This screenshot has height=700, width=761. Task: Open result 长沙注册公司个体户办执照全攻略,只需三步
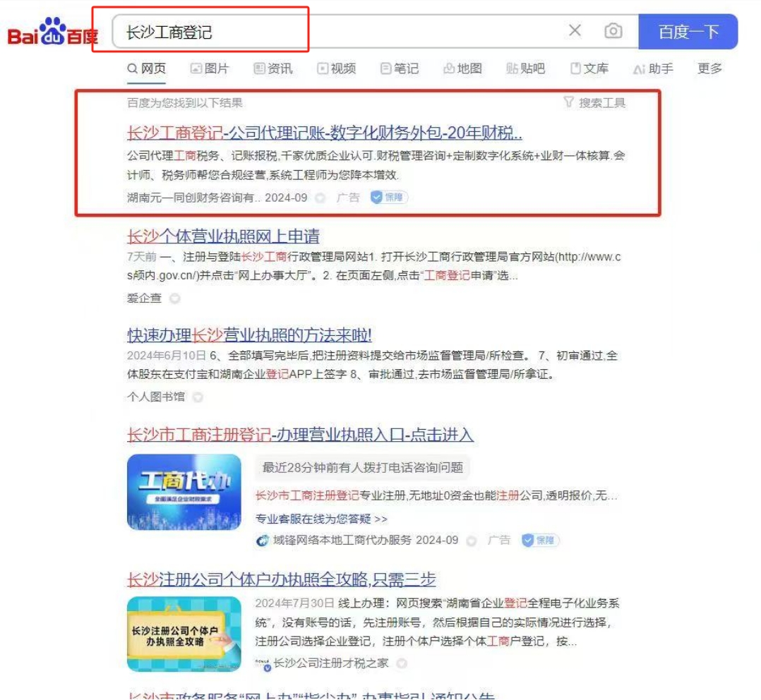pos(282,579)
